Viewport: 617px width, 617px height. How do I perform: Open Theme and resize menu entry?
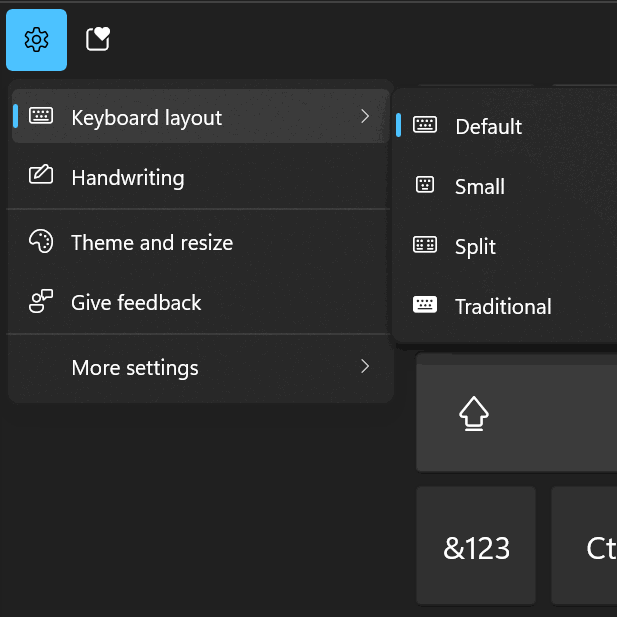tap(201, 241)
